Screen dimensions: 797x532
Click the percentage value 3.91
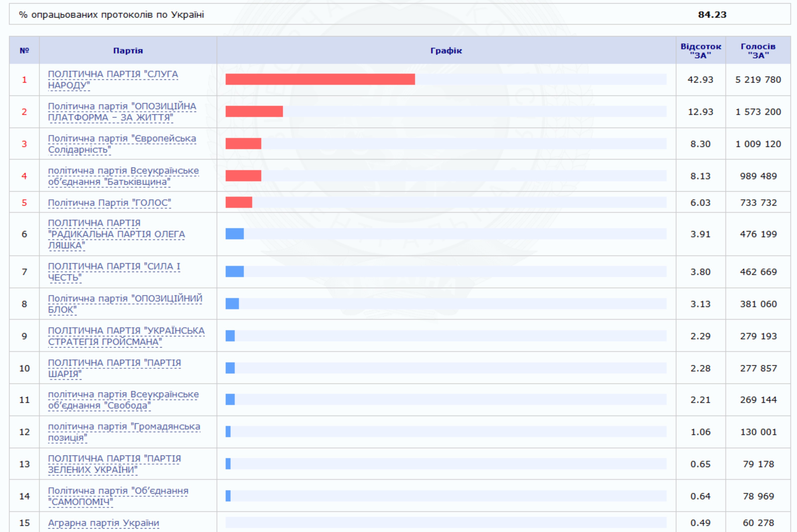701,234
